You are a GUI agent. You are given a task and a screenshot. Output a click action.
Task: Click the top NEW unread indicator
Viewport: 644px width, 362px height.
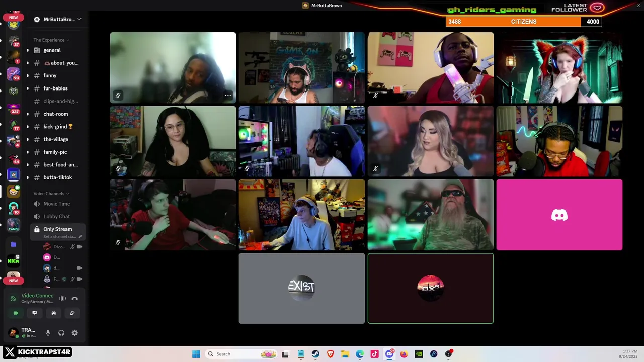(13, 18)
